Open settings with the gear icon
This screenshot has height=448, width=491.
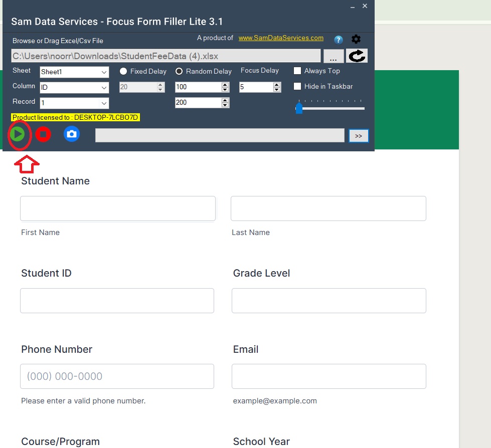tap(356, 39)
